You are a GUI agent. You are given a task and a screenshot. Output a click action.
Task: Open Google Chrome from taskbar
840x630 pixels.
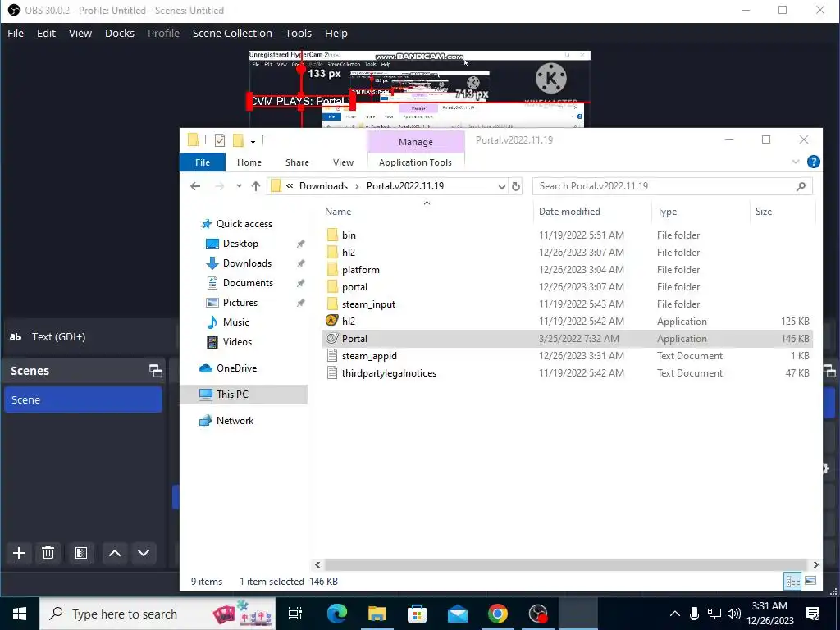[x=498, y=614]
